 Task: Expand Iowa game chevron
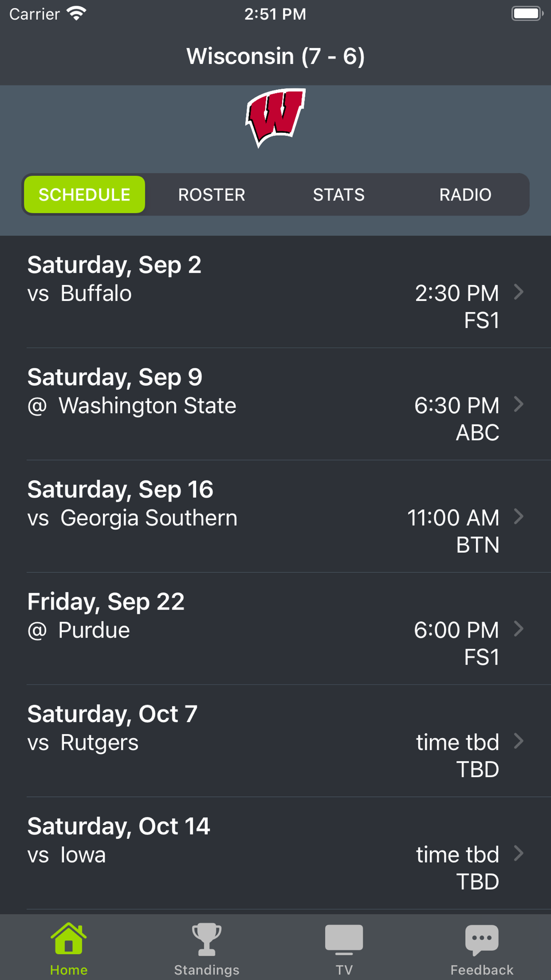tap(518, 854)
